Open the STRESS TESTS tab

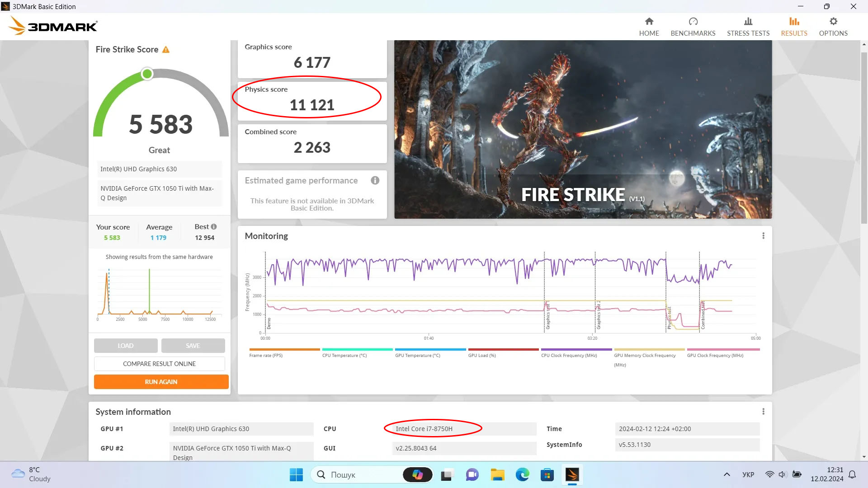pyautogui.click(x=748, y=27)
